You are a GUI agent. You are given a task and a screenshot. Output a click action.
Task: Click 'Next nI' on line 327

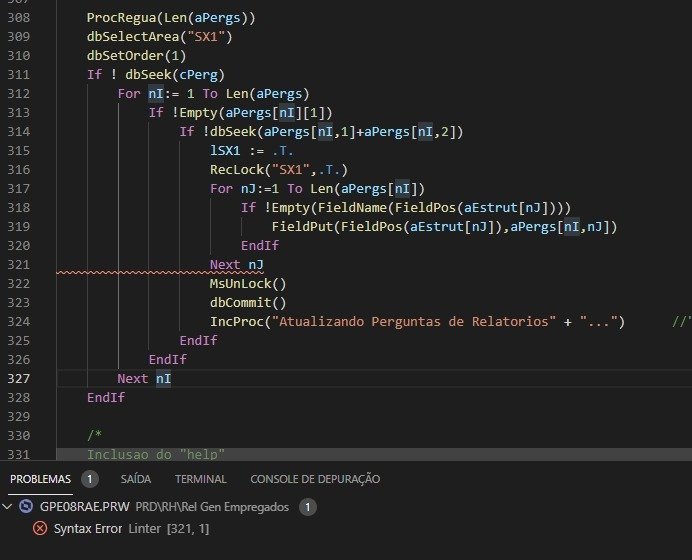pyautogui.click(x=144, y=378)
